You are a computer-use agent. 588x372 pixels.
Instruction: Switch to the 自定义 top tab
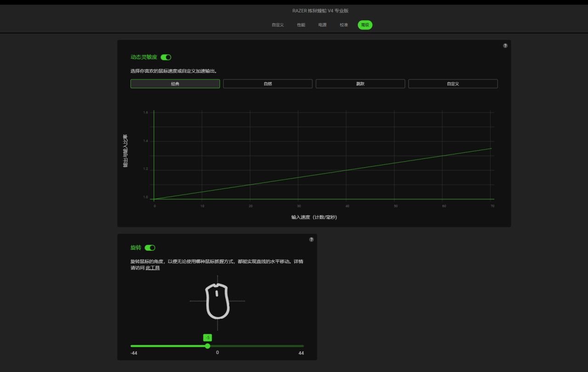click(x=278, y=25)
